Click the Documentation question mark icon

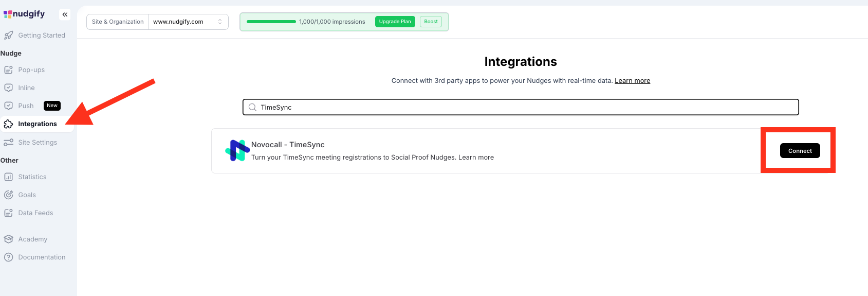point(8,257)
